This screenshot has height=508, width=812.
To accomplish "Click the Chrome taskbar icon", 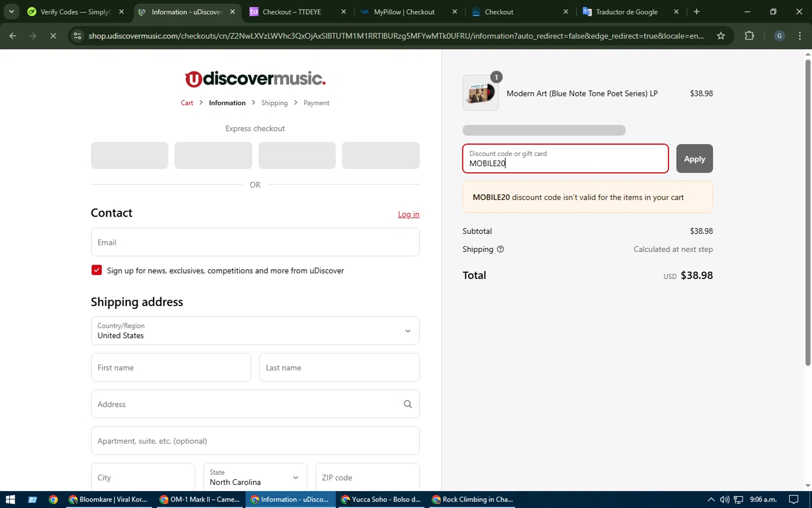I will (53, 499).
